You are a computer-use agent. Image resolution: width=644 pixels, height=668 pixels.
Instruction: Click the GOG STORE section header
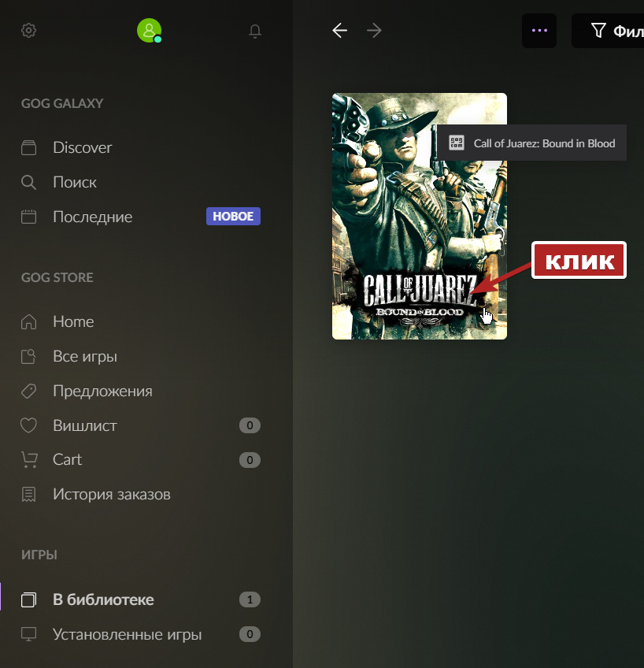coord(57,277)
